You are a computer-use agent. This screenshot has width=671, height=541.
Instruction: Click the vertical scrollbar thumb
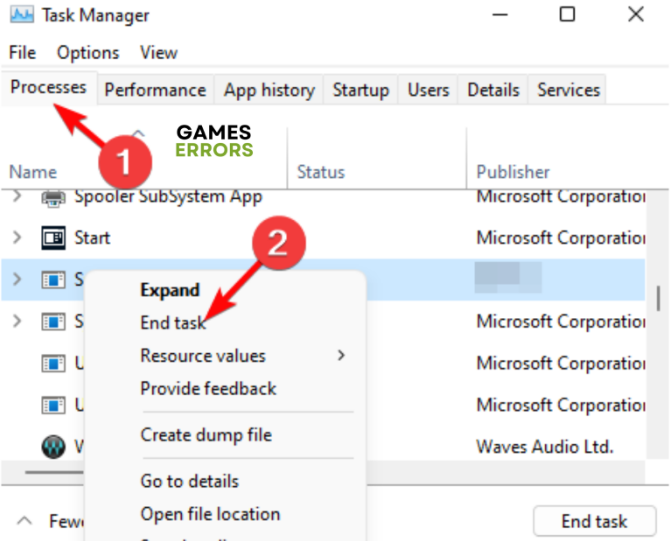pyautogui.click(x=657, y=298)
